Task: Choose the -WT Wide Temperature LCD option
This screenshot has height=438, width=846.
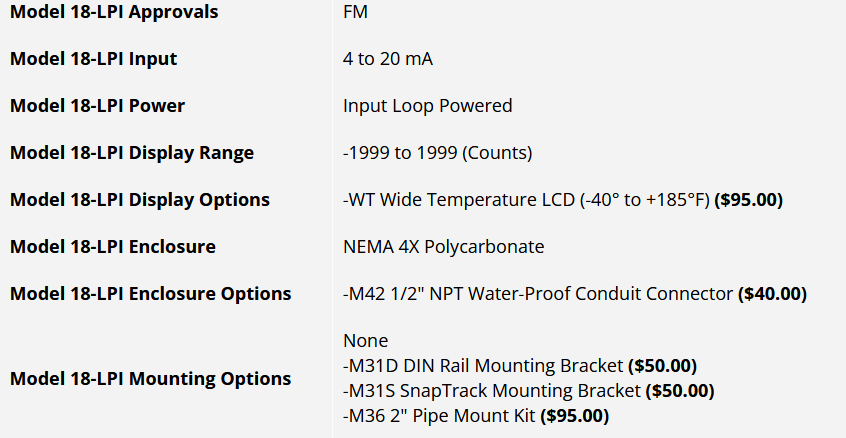Action: (x=524, y=200)
